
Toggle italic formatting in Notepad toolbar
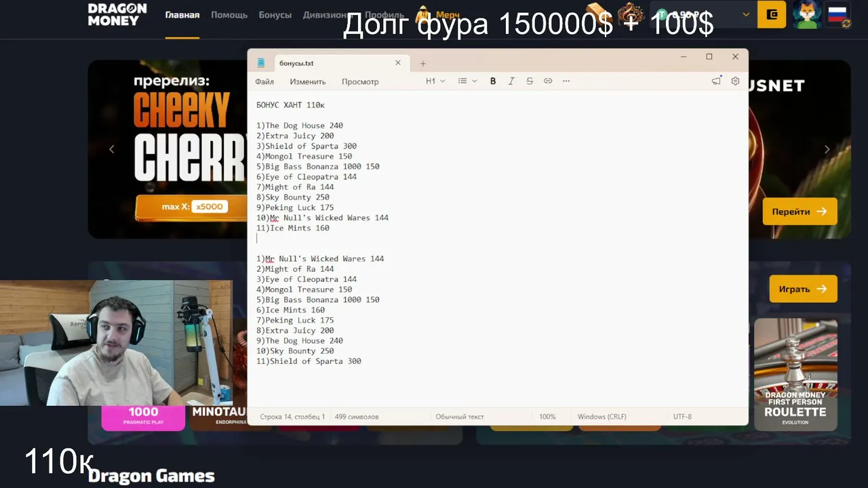[x=511, y=81]
